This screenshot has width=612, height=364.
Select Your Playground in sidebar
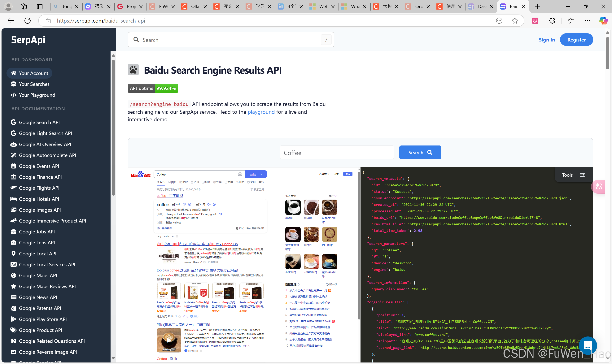point(37,95)
